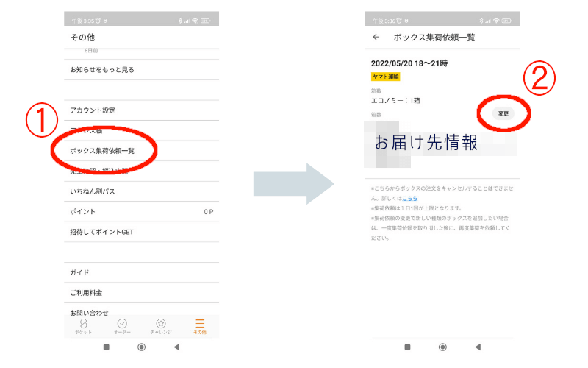
Task: Tap the オーダー checkmark icon
Action: point(122,324)
